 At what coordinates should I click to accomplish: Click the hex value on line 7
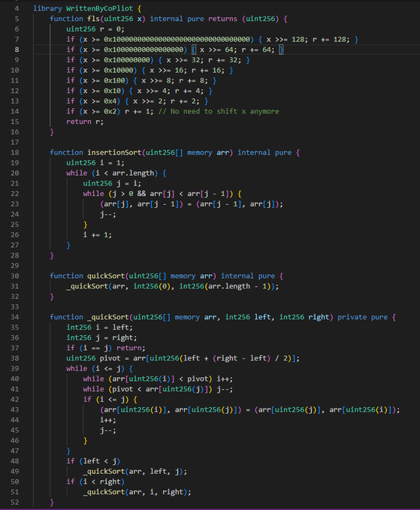coord(177,39)
